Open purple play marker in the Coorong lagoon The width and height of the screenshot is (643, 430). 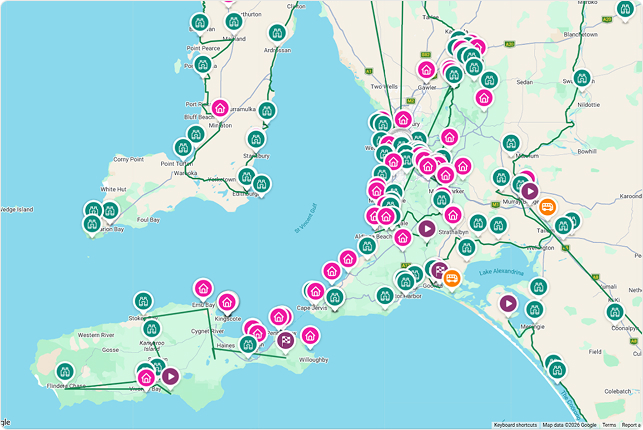(x=508, y=304)
